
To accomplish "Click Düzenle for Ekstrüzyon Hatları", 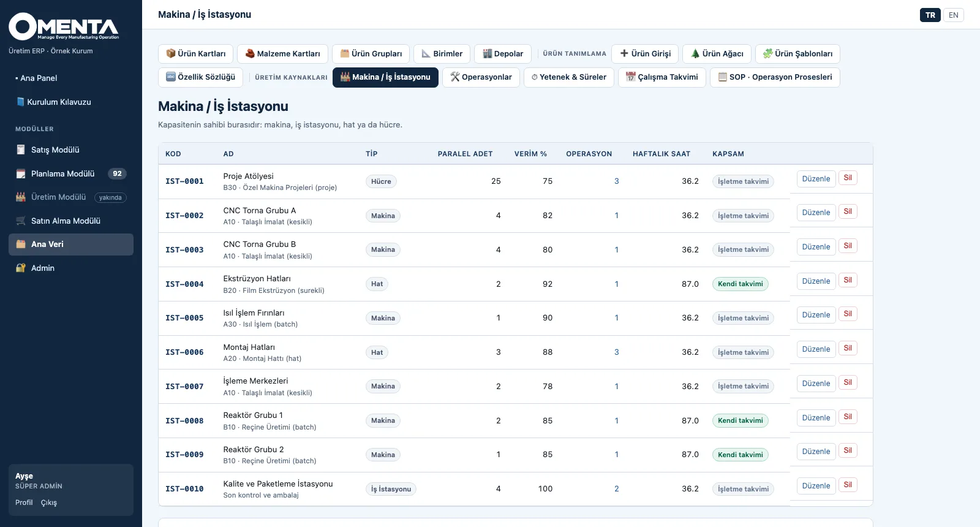I will tap(816, 281).
